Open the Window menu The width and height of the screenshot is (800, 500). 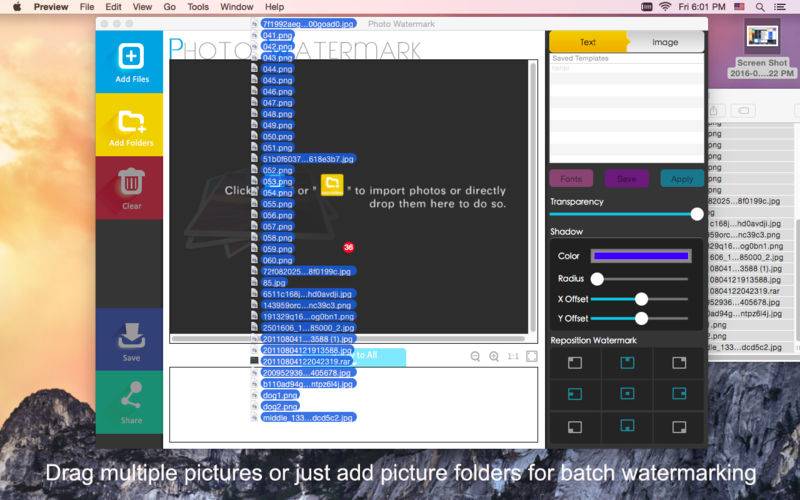pyautogui.click(x=237, y=7)
